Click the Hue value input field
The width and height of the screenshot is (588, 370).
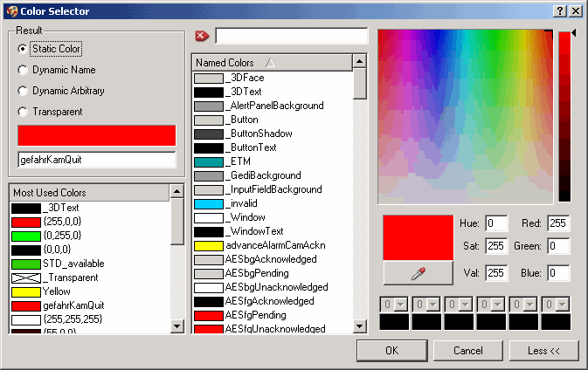pos(496,224)
